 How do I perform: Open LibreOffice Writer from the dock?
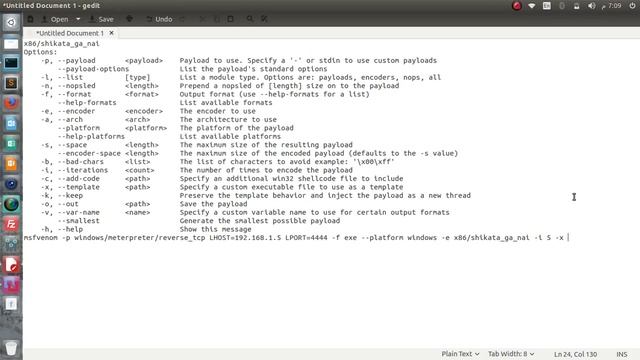point(11,123)
